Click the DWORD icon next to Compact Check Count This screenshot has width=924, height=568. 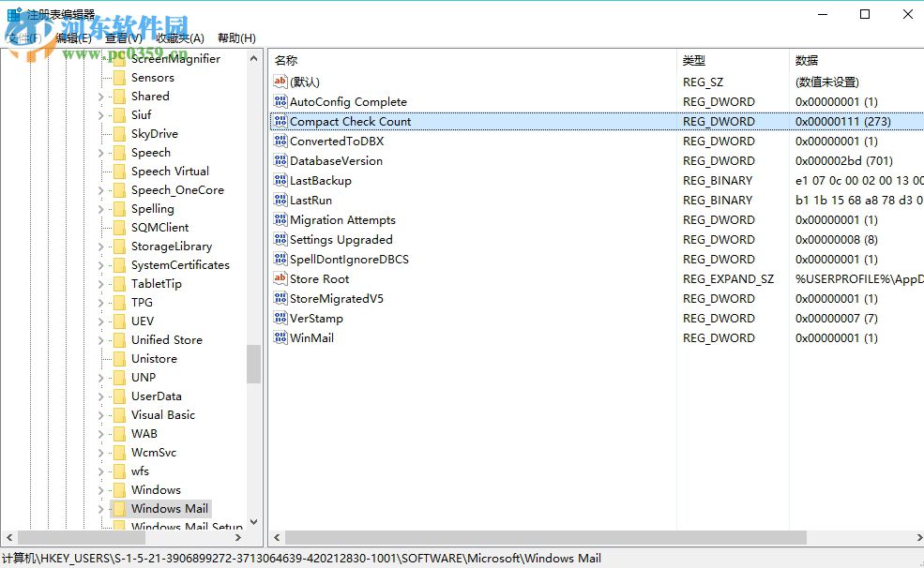pos(279,121)
